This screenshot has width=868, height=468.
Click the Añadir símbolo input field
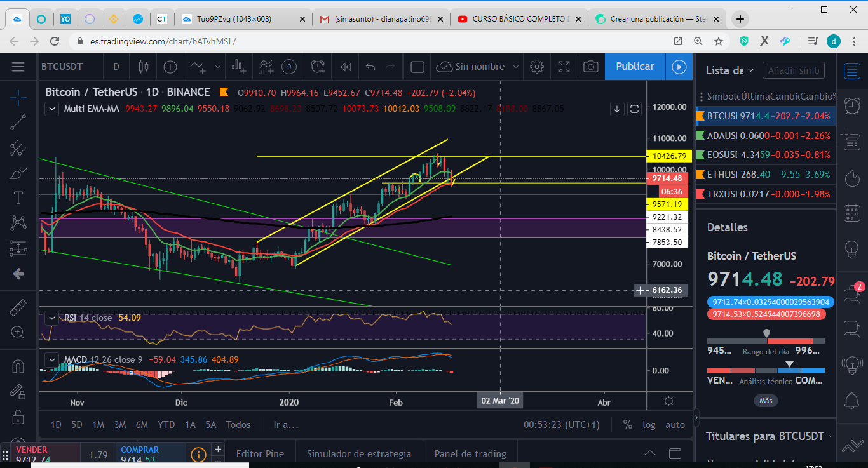coord(794,70)
